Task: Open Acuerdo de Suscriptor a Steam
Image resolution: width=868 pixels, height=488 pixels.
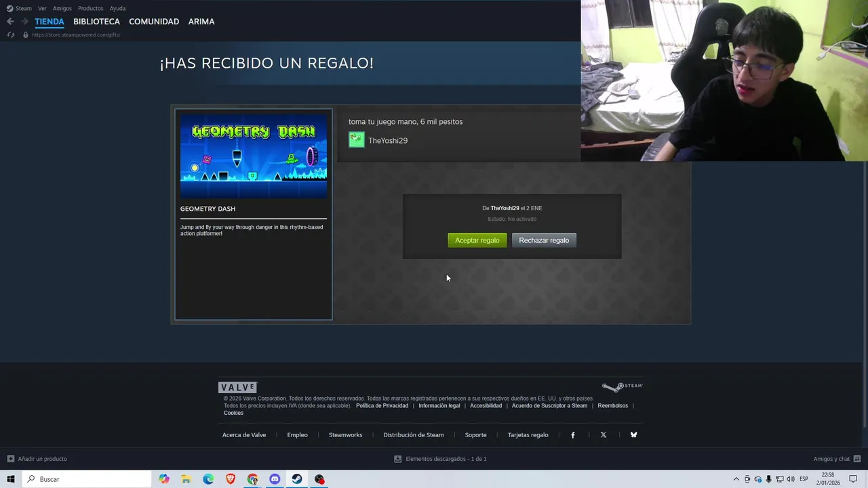Action: click(549, 405)
